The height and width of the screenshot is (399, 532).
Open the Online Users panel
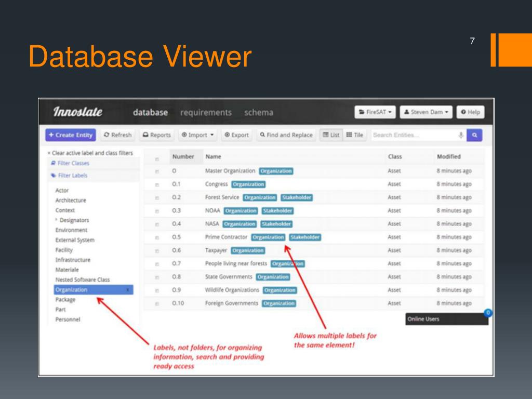click(x=446, y=319)
